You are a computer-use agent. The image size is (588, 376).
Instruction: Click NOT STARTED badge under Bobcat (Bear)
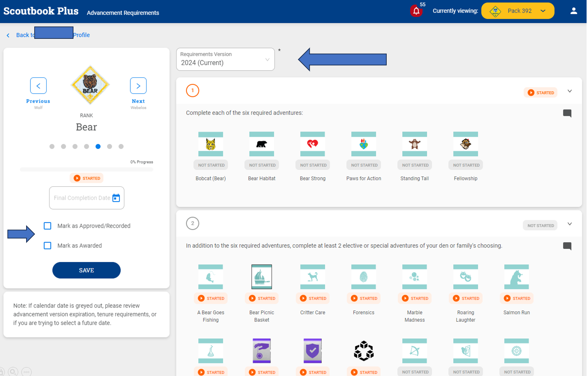(x=212, y=165)
